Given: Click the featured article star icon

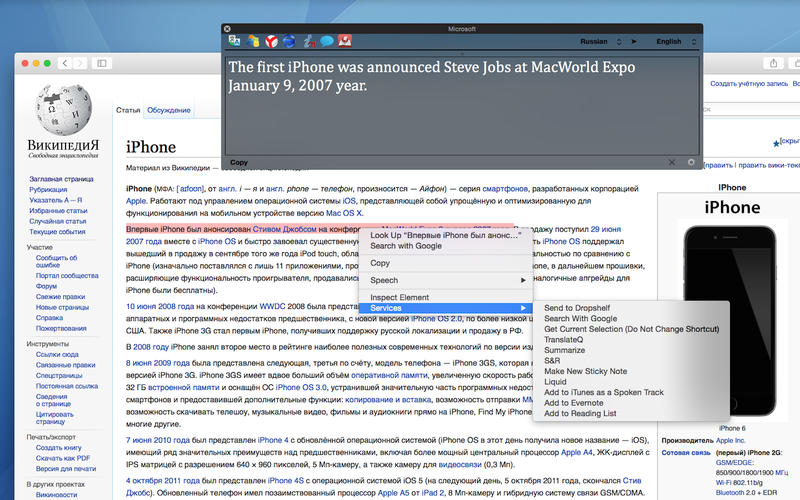Looking at the screenshot, I should coord(776,144).
